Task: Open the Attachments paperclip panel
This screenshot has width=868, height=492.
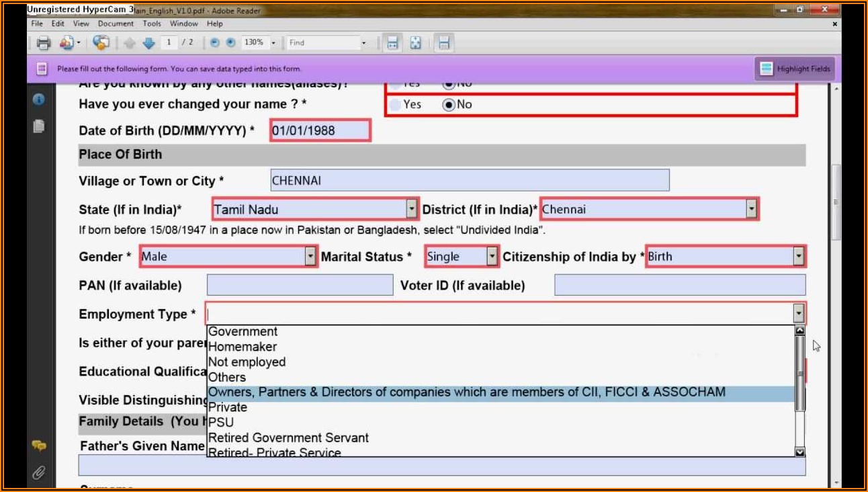Action: [39, 473]
